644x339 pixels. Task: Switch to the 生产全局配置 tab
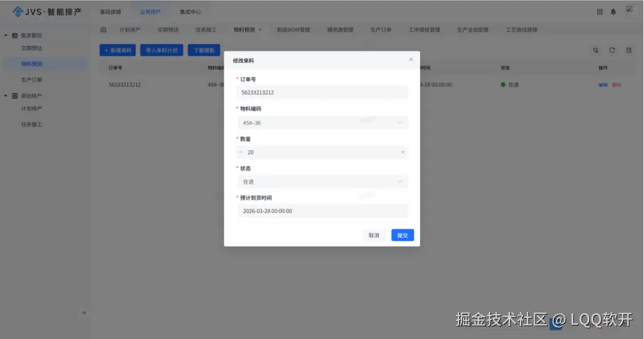tap(473, 30)
